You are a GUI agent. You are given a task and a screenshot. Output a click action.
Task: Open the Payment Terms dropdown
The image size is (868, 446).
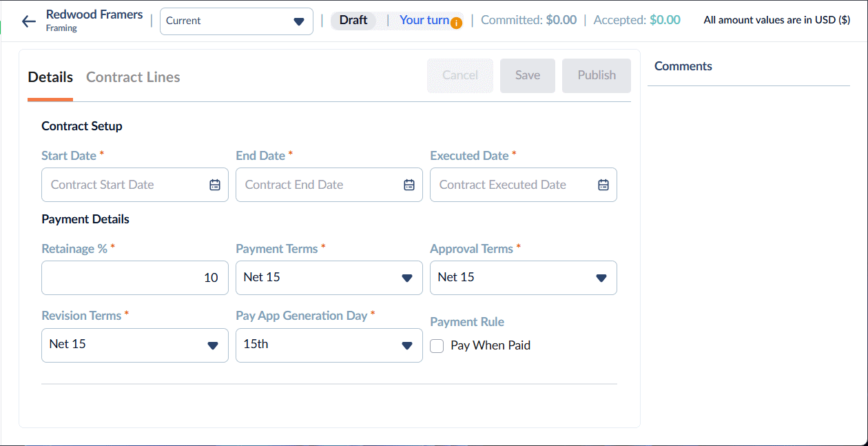click(329, 278)
